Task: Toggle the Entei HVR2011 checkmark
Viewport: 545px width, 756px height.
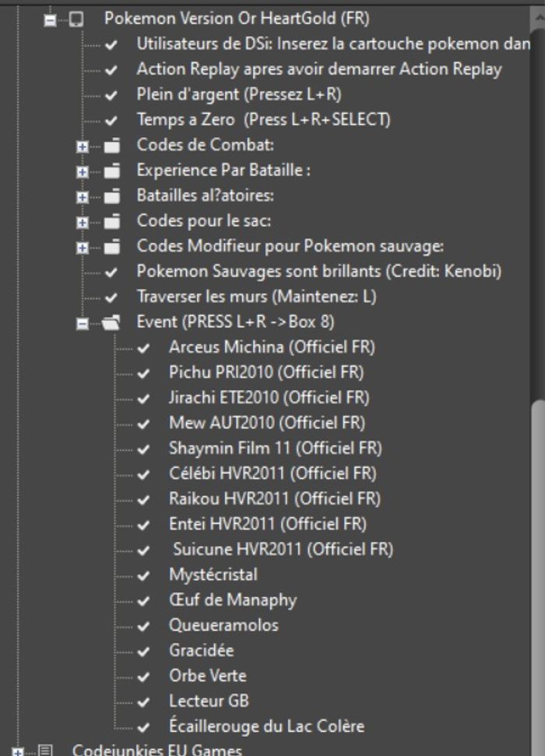Action: click(143, 525)
